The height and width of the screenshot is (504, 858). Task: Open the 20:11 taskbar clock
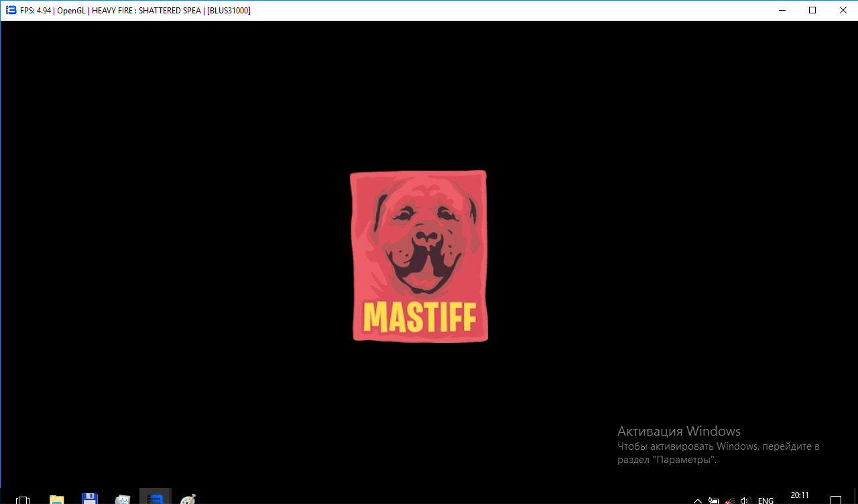click(x=800, y=496)
